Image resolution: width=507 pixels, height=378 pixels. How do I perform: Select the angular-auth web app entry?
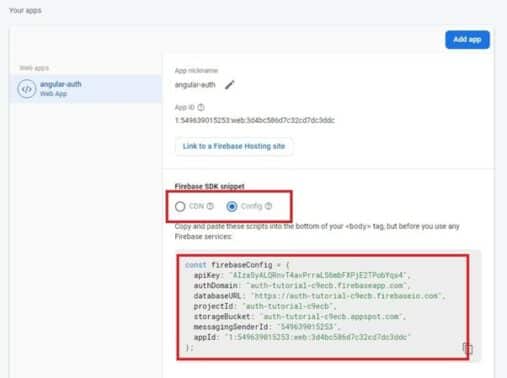point(86,89)
